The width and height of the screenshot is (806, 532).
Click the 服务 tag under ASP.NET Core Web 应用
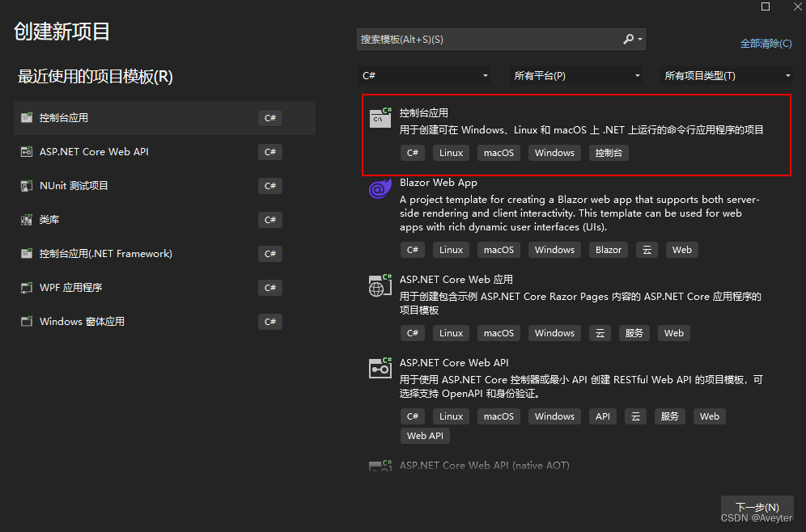click(634, 333)
